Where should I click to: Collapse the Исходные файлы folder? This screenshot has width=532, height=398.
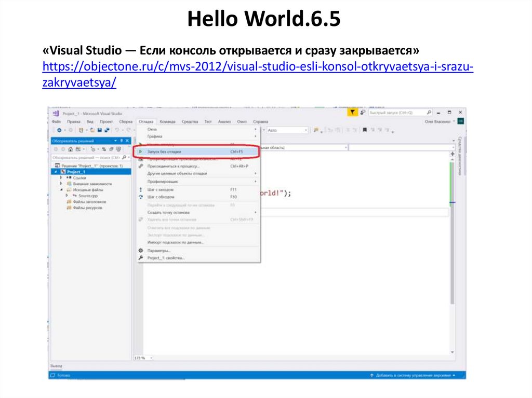[61, 190]
